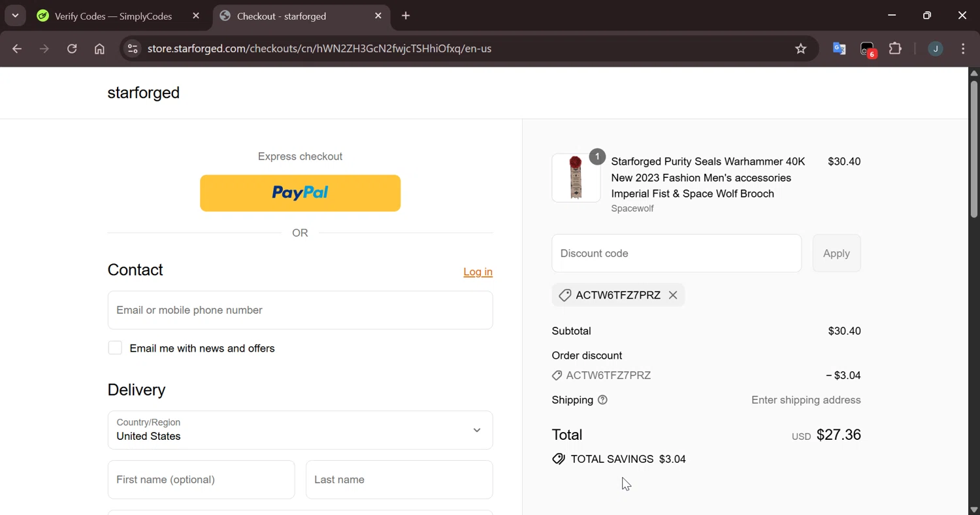980x515 pixels.
Task: Select the Checkout - starforged tab
Action: 302,16
